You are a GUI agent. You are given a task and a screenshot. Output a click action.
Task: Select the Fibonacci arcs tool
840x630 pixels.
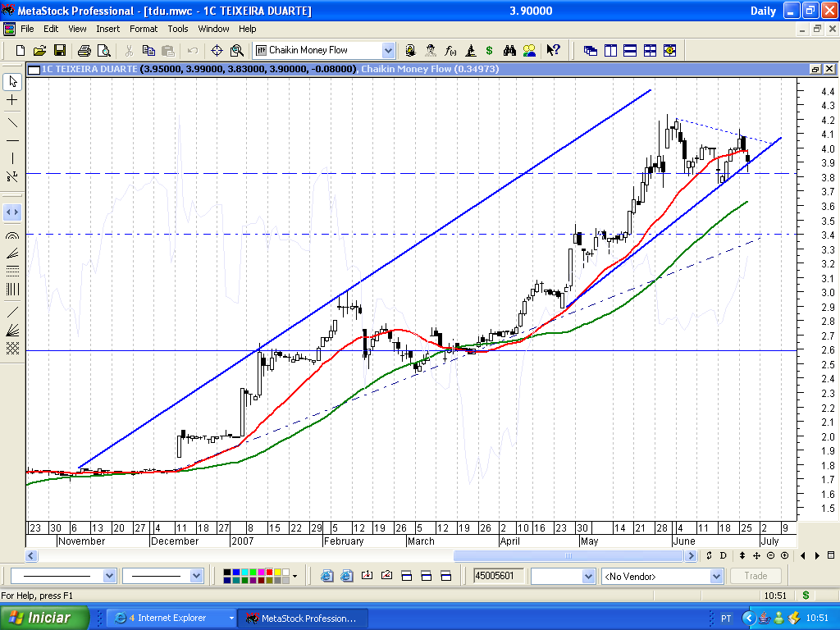point(12,236)
